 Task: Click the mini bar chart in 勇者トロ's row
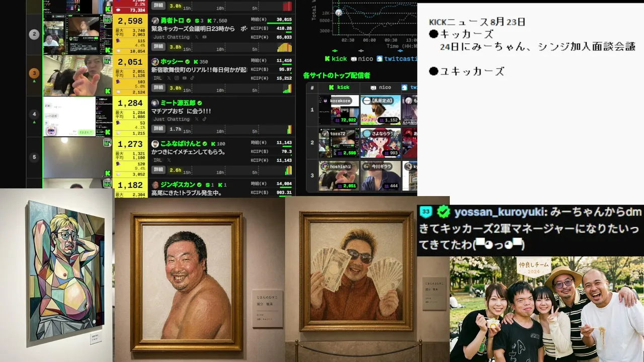pyautogui.click(x=284, y=47)
